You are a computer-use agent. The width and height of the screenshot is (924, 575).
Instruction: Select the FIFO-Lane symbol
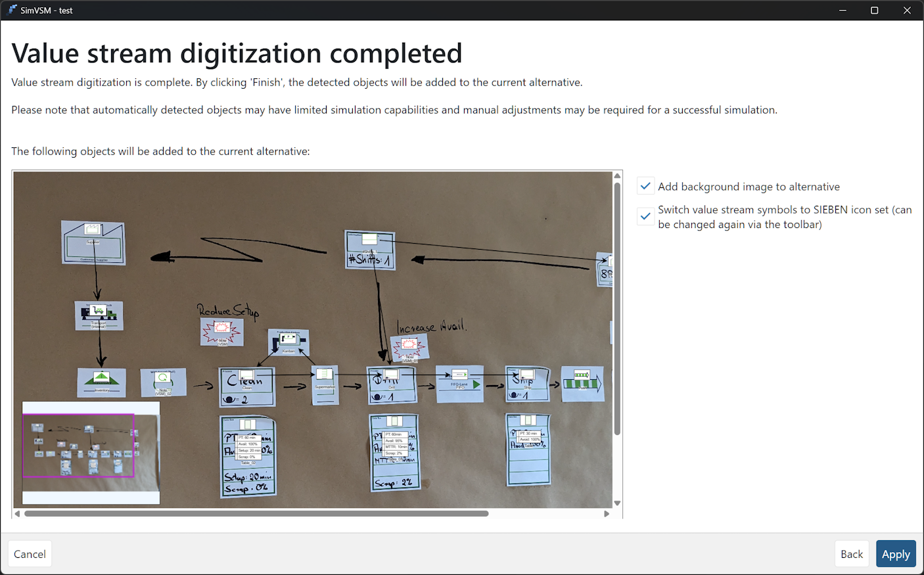click(459, 383)
